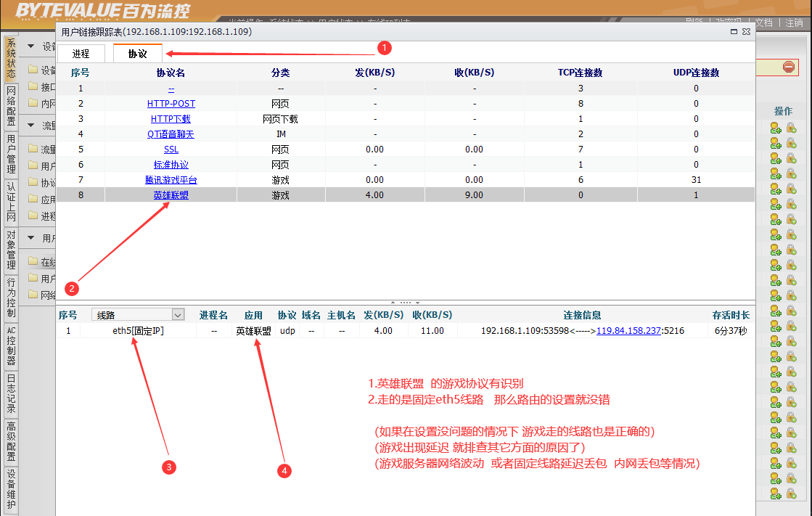Select the 协议 tab in the dialog

pos(137,54)
